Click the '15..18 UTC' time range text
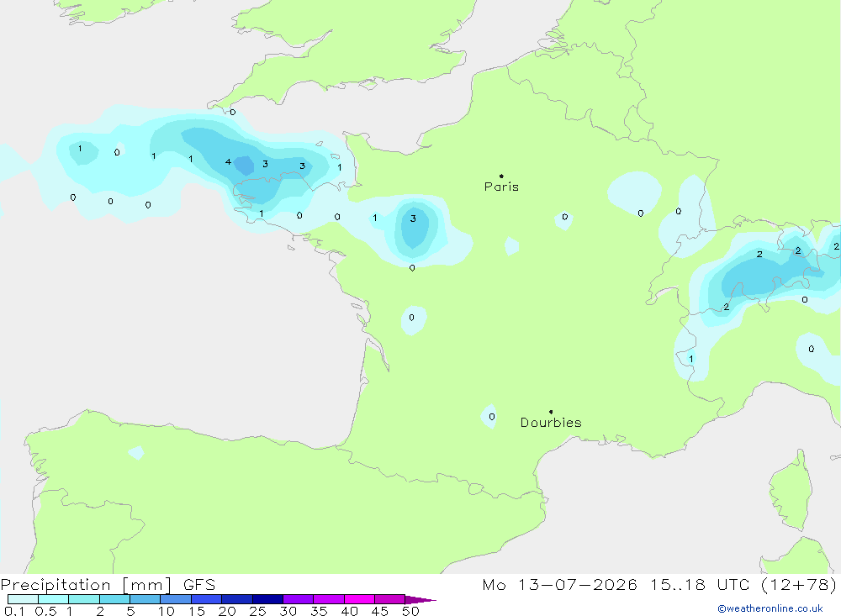841x616 pixels. [x=700, y=585]
